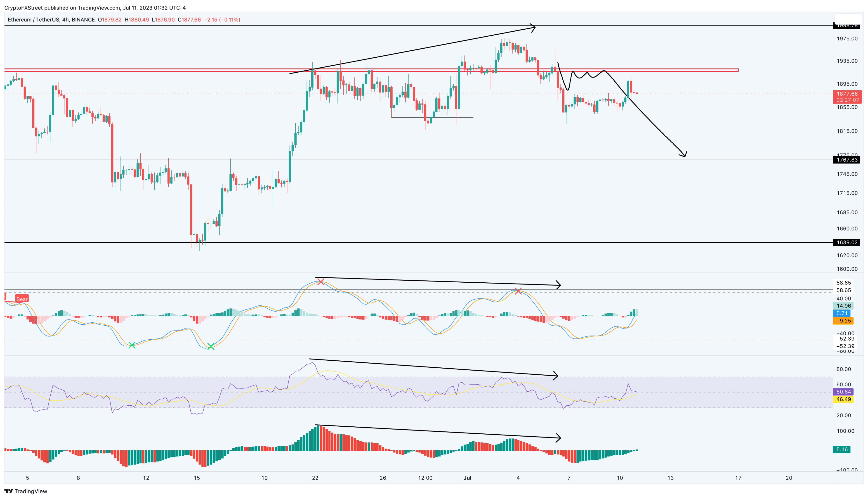Click the date 17 on time axis
This screenshot has height=499, width=868.
click(x=738, y=478)
